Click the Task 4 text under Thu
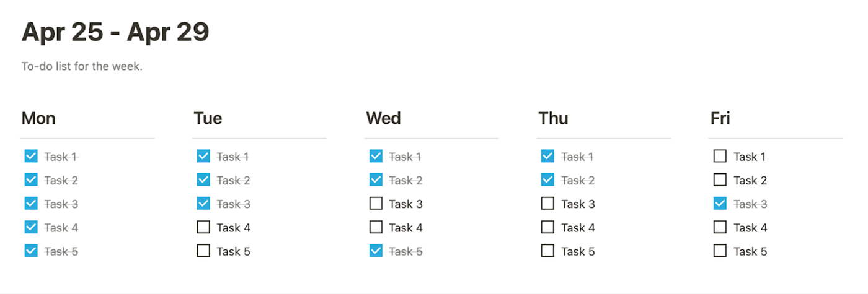 (x=578, y=228)
